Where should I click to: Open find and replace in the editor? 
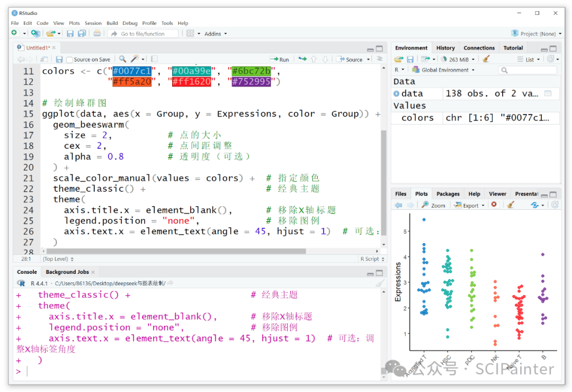122,59
